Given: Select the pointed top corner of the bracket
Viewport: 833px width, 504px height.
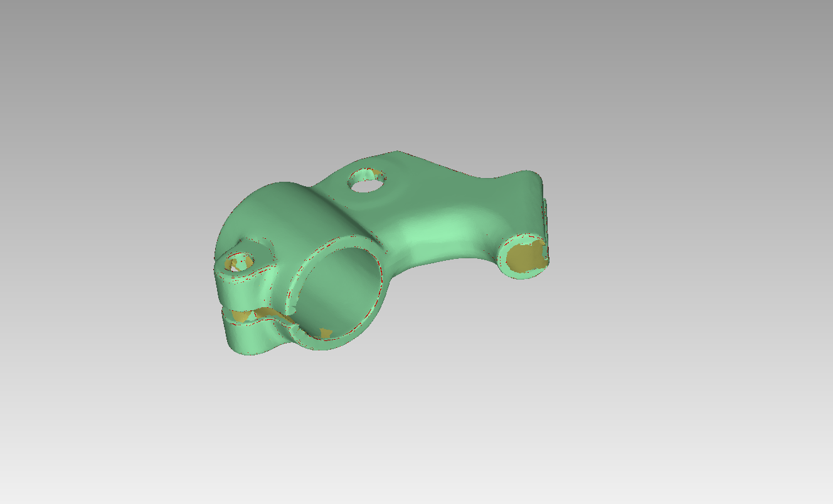Looking at the screenshot, I should [396, 153].
